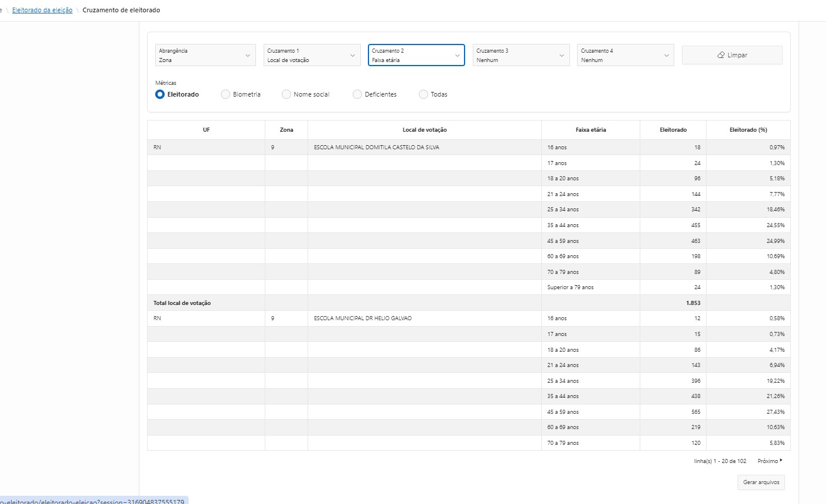Choose the Todas metrics radio option
This screenshot has height=504, width=826.
pyautogui.click(x=424, y=94)
